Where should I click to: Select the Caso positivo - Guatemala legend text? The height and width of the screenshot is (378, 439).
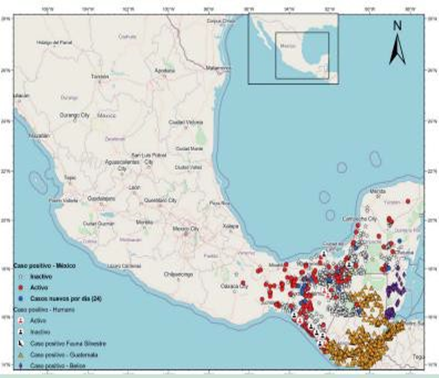coord(64,355)
